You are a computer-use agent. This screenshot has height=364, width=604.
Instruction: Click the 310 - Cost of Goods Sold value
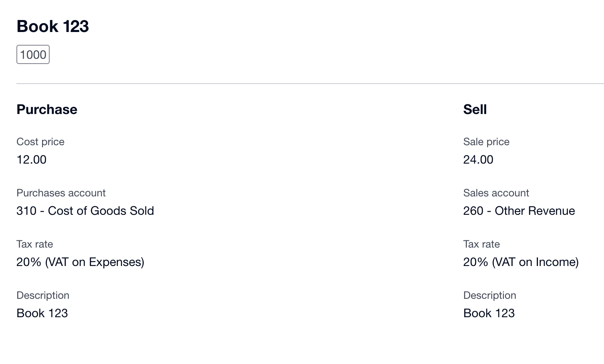pos(85,211)
